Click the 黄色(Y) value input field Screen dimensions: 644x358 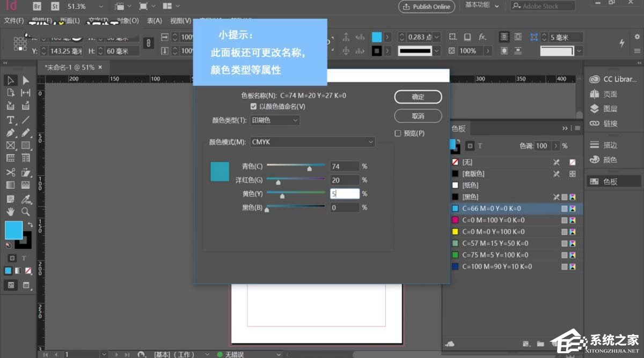[x=345, y=193]
